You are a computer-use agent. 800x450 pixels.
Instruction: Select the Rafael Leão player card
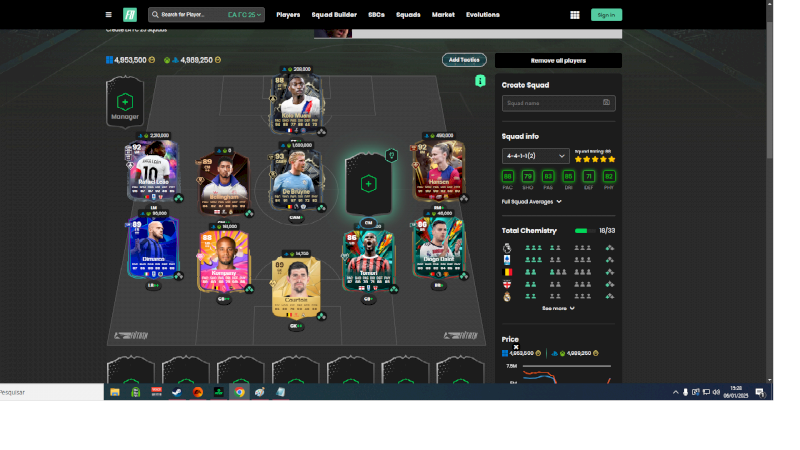coord(153,171)
